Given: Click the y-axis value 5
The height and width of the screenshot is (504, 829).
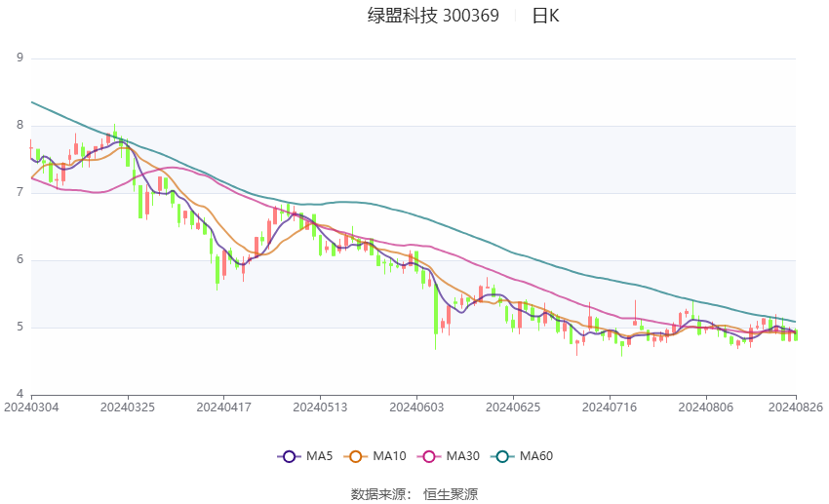Looking at the screenshot, I should pos(20,327).
